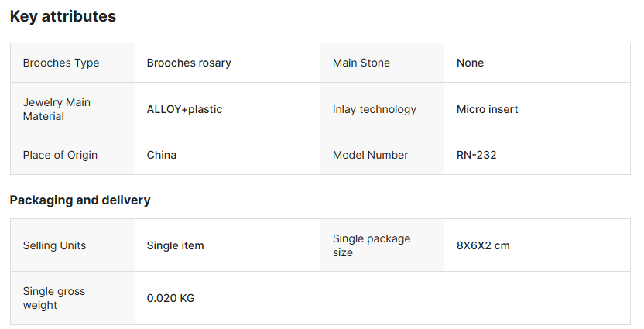Select the Single item value
644x329 pixels.
click(x=176, y=245)
